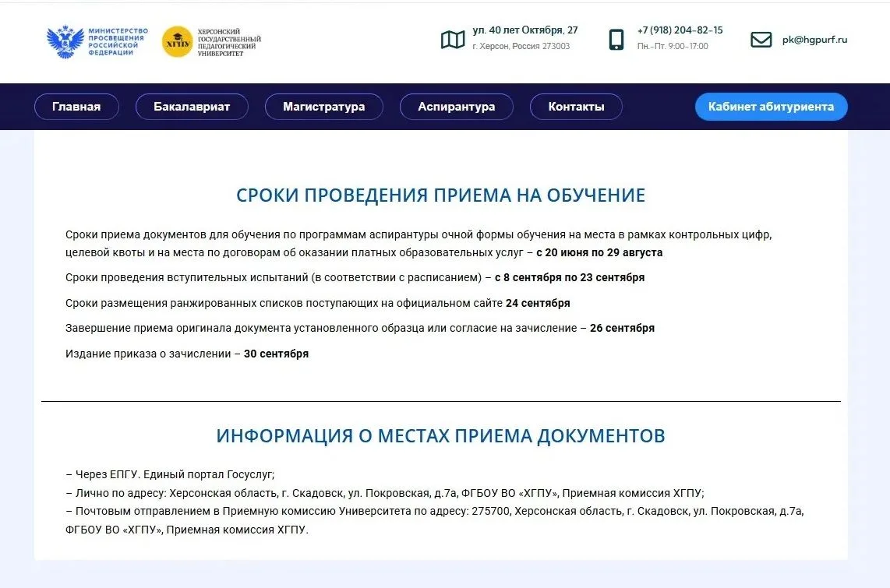
Task: Click the date range с 20 июня по 29 августа
Action: point(599,252)
